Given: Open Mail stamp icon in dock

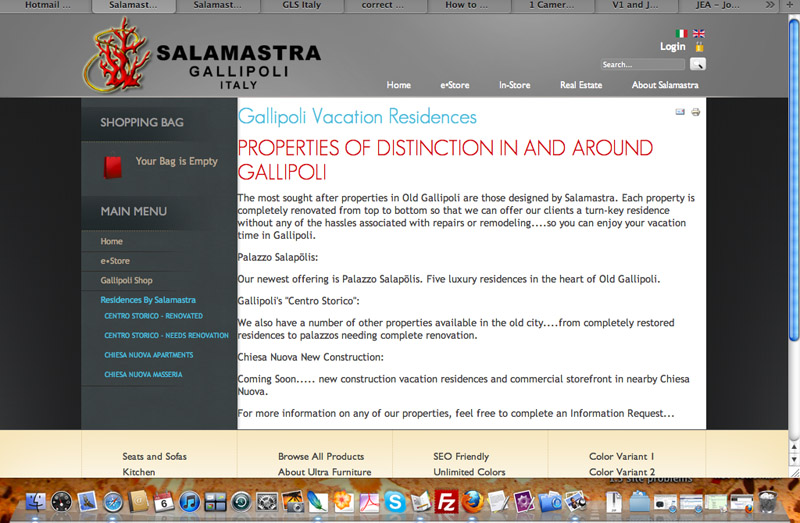Looking at the screenshot, I should [x=87, y=502].
